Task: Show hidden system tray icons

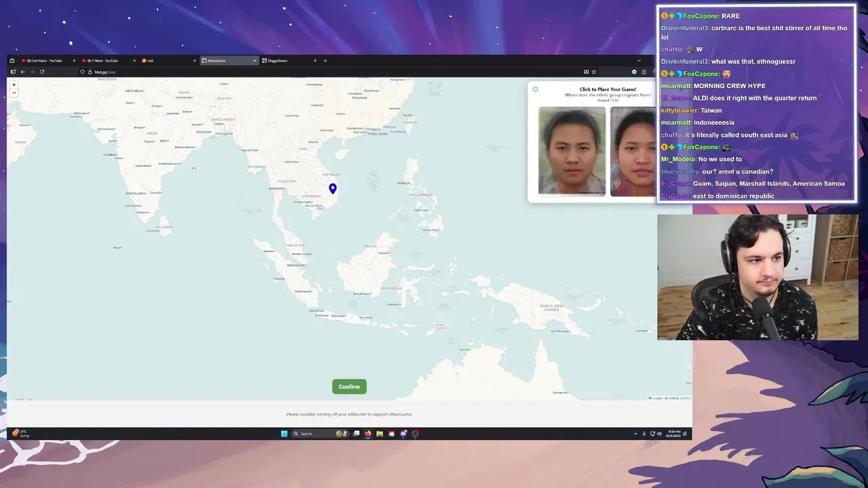Action: click(x=635, y=434)
